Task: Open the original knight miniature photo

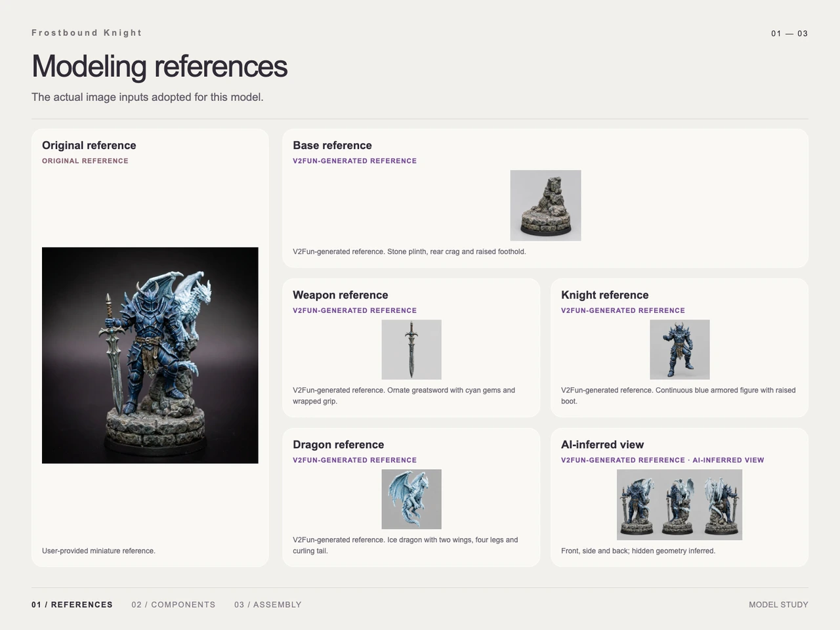Action: coord(150,355)
